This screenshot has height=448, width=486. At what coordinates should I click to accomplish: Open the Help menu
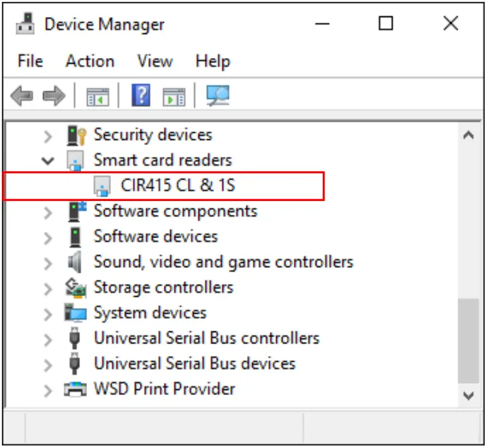(x=212, y=61)
